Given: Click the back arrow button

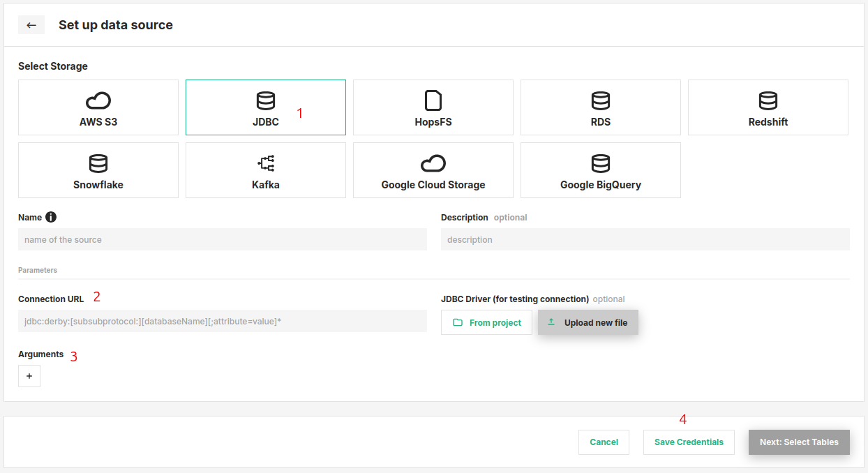Looking at the screenshot, I should (31, 25).
